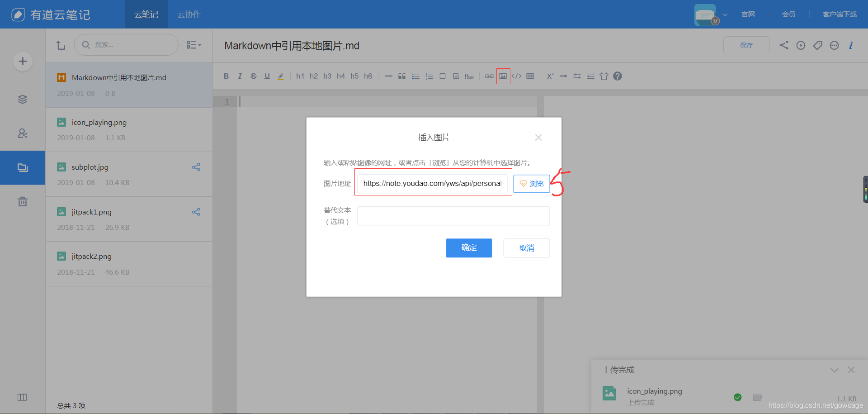This screenshot has height=414, width=868.
Task: Show note info
Action: 851,45
